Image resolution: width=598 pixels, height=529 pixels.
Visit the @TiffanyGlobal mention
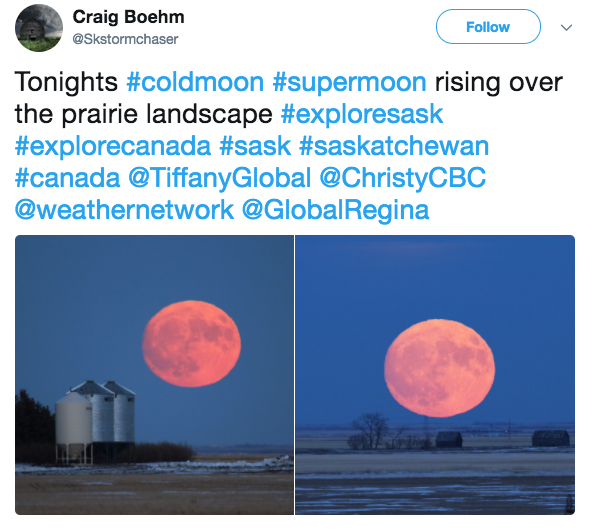220,178
